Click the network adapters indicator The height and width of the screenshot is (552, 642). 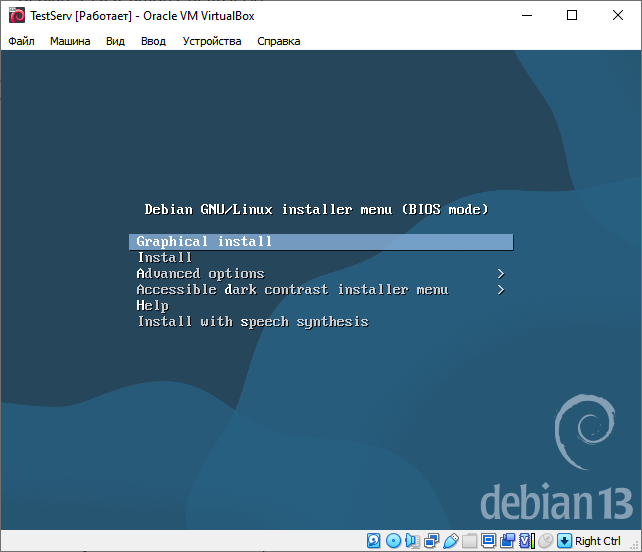coord(431,541)
